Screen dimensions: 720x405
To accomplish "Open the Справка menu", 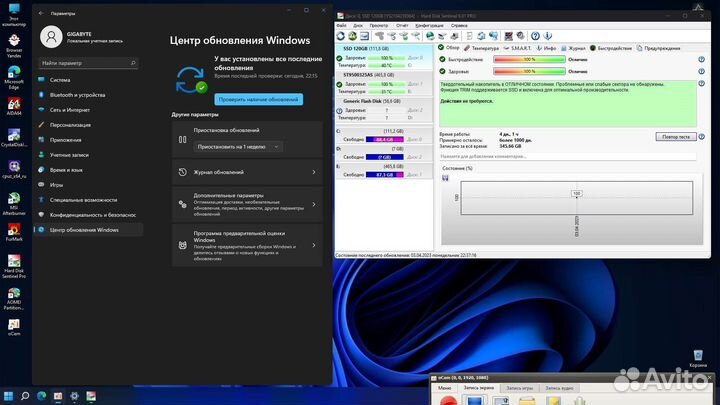I will [x=459, y=26].
